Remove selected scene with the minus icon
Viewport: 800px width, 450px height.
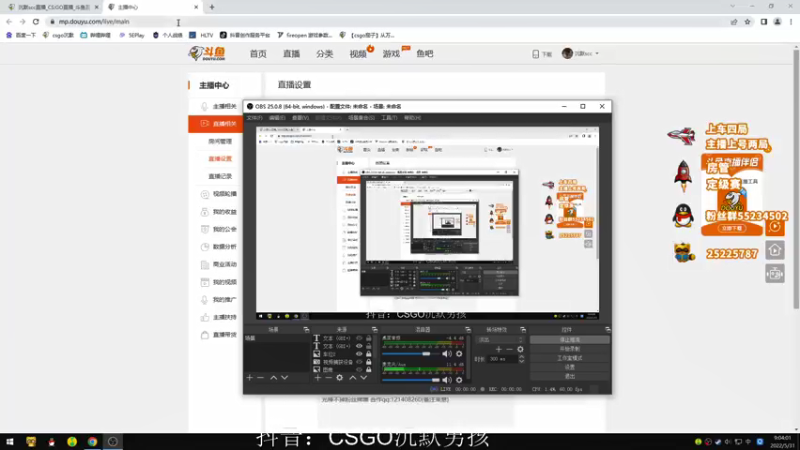click(x=261, y=378)
